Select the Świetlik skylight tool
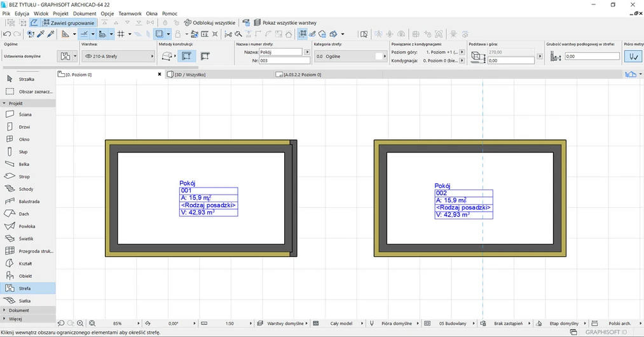Viewport: 644px width, 337px height. pos(27,238)
